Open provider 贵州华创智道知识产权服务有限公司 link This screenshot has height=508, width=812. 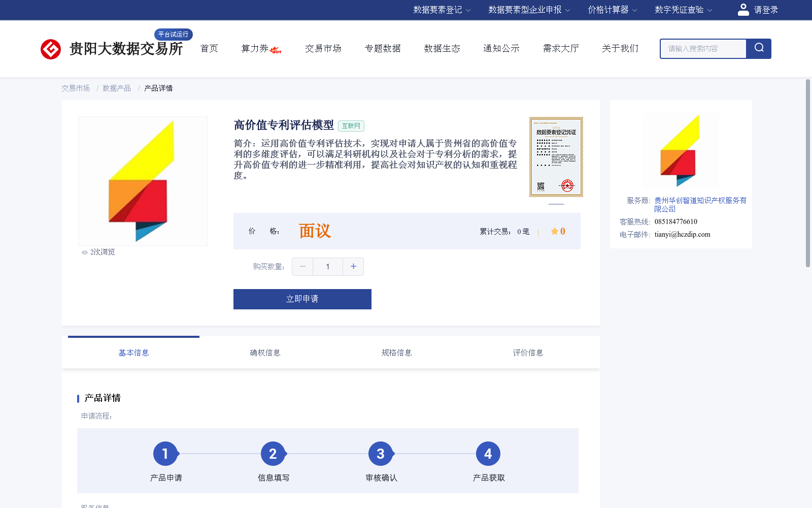[700, 205]
